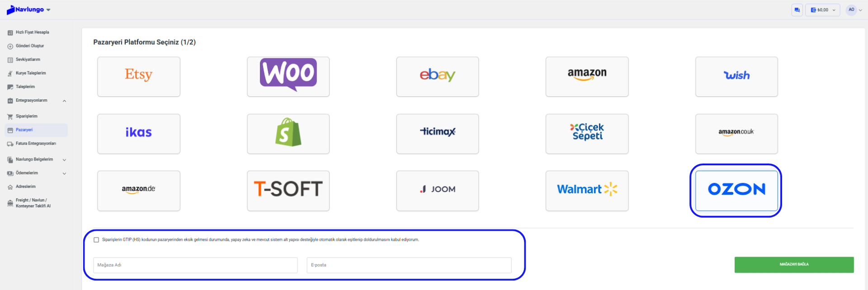Screen dimensions: 868x290
Task: Open the AO user account menu
Action: tap(854, 10)
